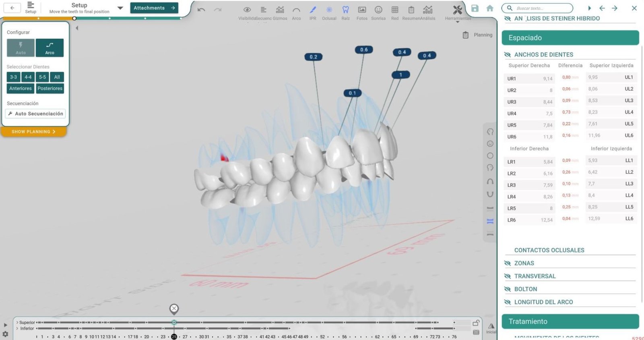Screen dimensions: 644x340
Task: Open the Setup step dropdown arrow
Action: (120, 8)
